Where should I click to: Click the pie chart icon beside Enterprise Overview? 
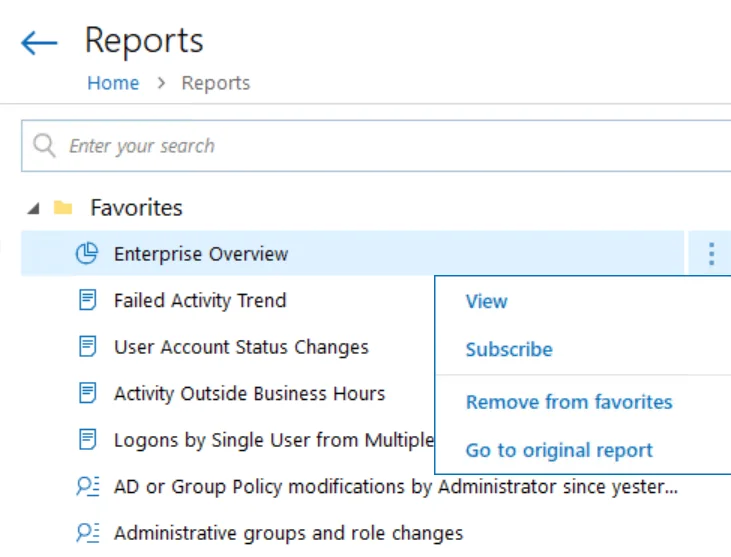click(87, 254)
